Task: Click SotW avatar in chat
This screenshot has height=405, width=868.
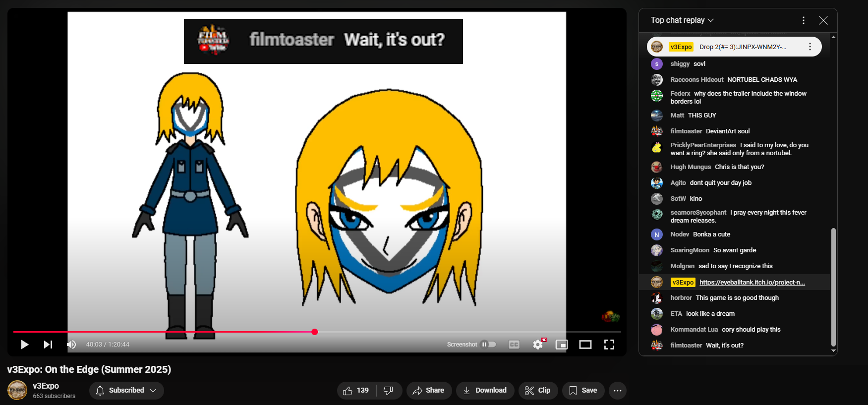Action: click(657, 199)
